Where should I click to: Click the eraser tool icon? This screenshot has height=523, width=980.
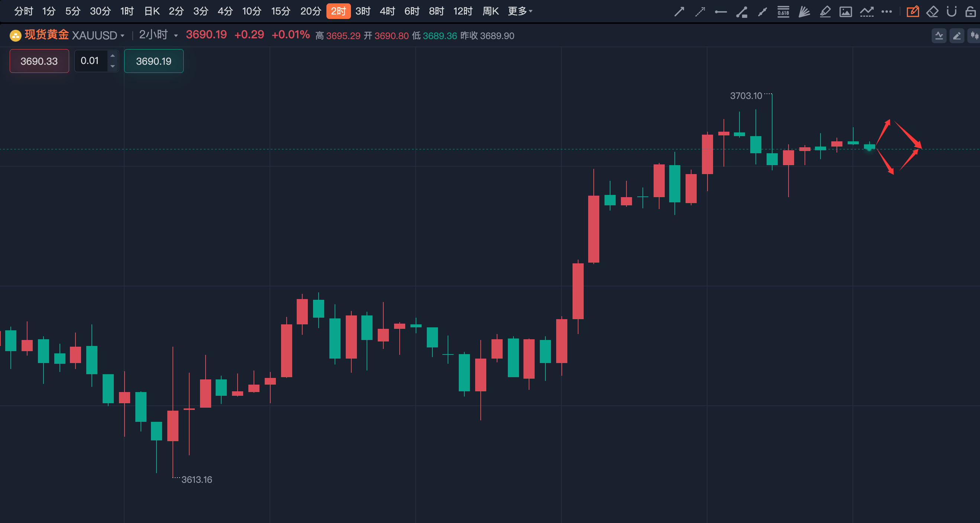[932, 12]
